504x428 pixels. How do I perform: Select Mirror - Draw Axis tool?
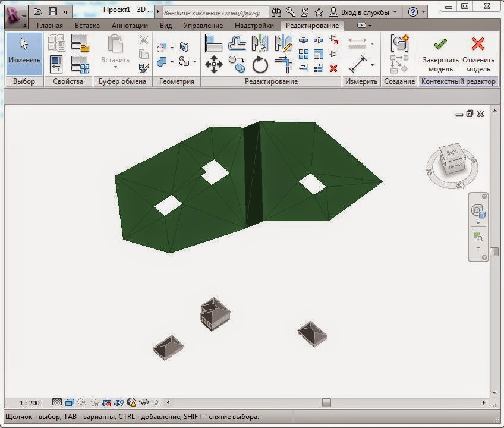click(283, 43)
